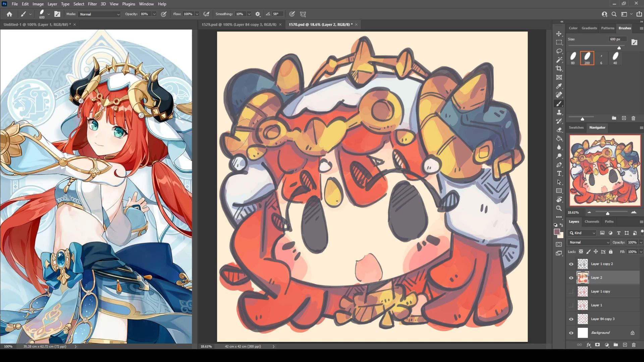Image resolution: width=644 pixels, height=362 pixels.
Task: Open layer blend mode Normal dropdown
Action: tap(589, 242)
